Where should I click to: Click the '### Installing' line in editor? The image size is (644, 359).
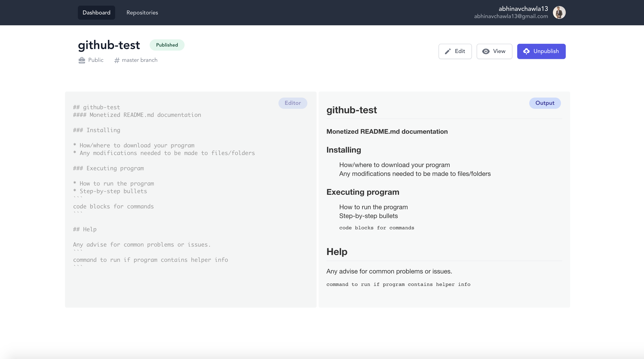coord(96,130)
